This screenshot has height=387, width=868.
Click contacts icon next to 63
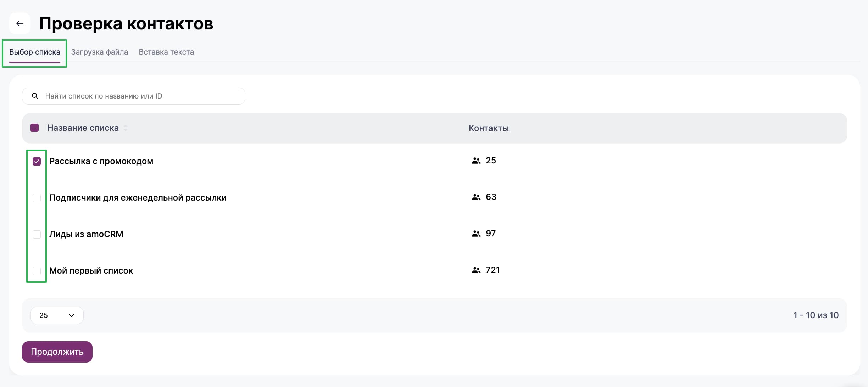coord(476,197)
